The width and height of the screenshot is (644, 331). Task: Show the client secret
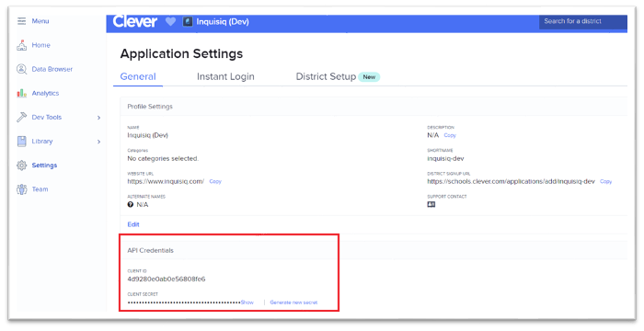247,302
